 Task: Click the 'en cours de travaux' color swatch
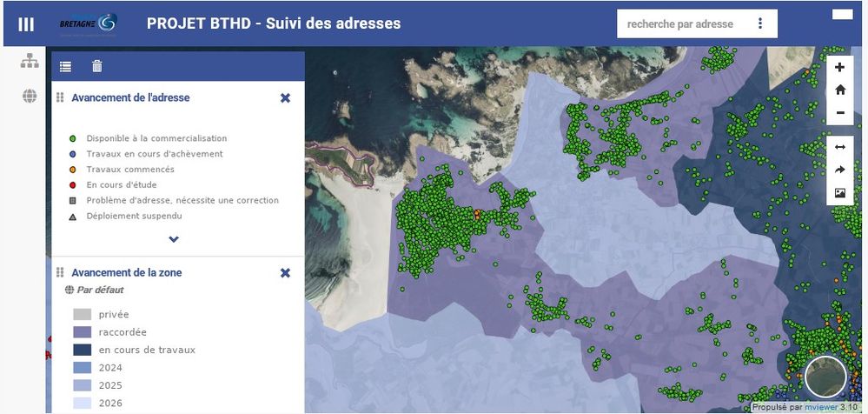83,350
